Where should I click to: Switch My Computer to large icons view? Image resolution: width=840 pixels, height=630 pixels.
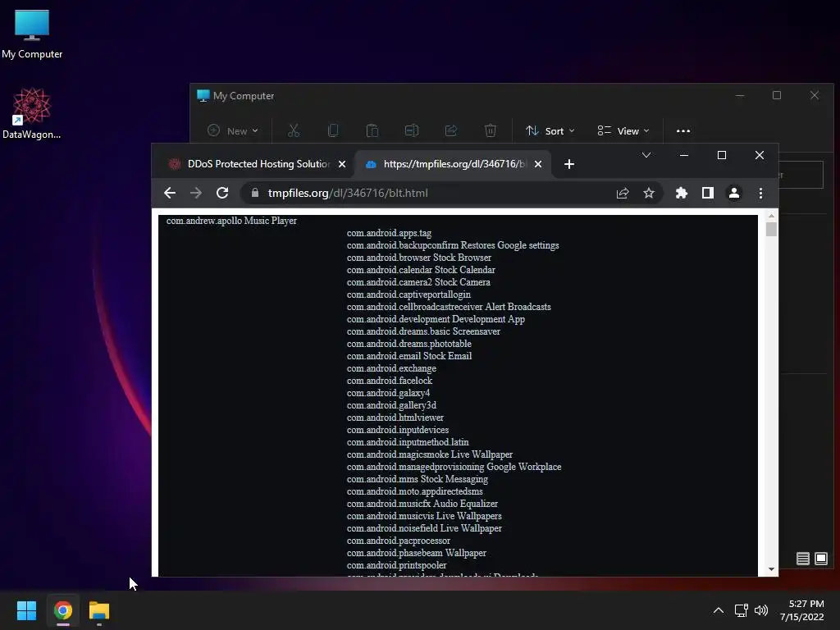[x=820, y=559]
